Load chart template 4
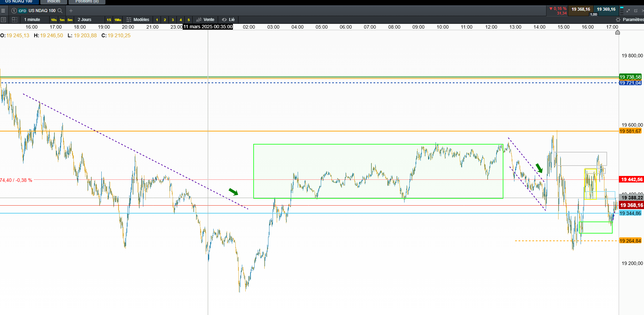This screenshot has width=644, height=315. click(181, 20)
